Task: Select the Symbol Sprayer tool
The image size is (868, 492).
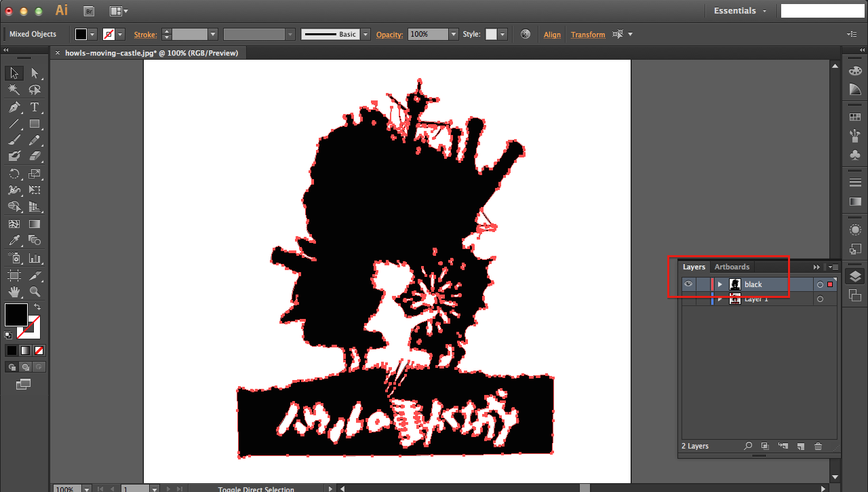Action: (14, 259)
